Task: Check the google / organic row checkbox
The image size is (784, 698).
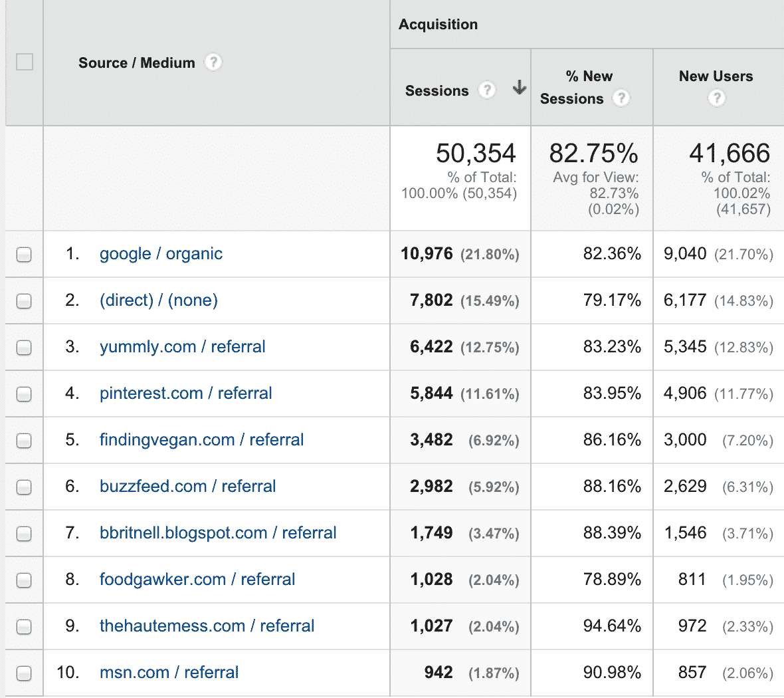Action: coord(24,255)
